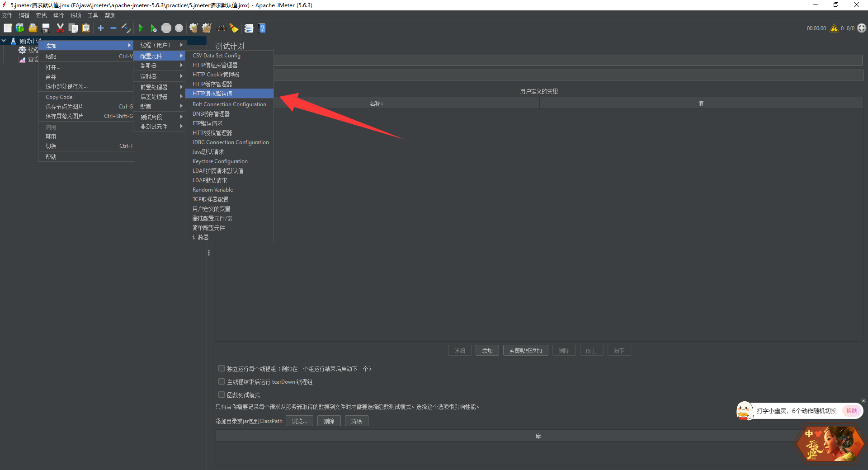Toggle 函数测试模式 checkbox

point(222,395)
